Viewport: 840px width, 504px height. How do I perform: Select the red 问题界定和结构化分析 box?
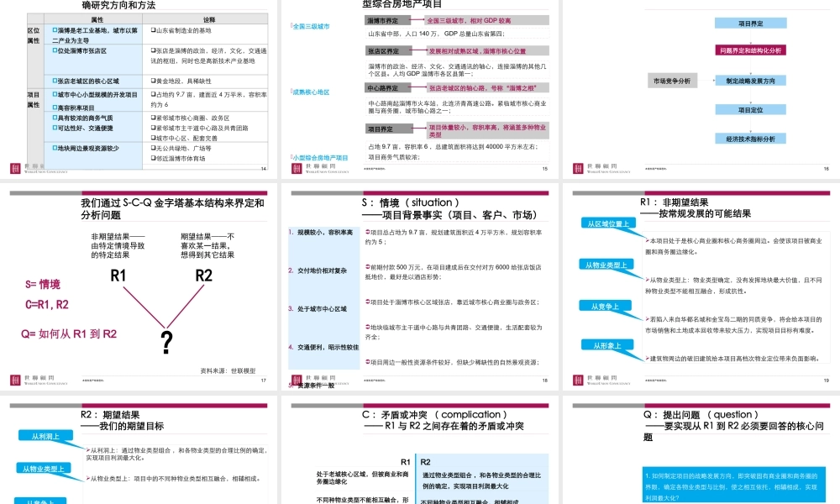point(750,50)
